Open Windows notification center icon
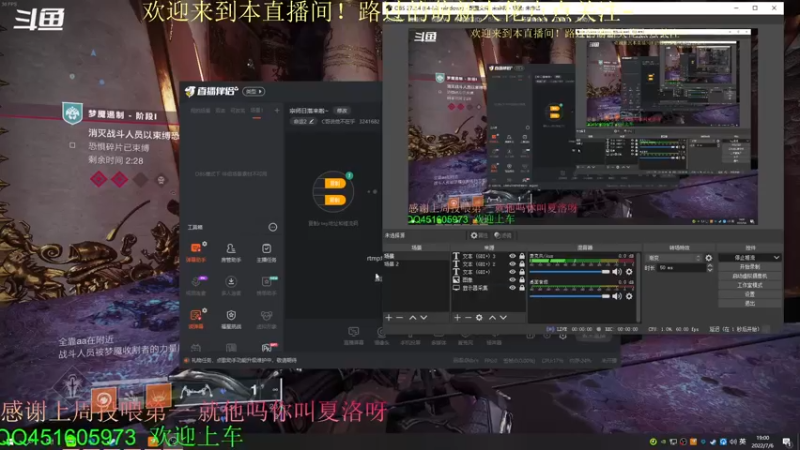This screenshot has width=800, height=450. click(787, 441)
